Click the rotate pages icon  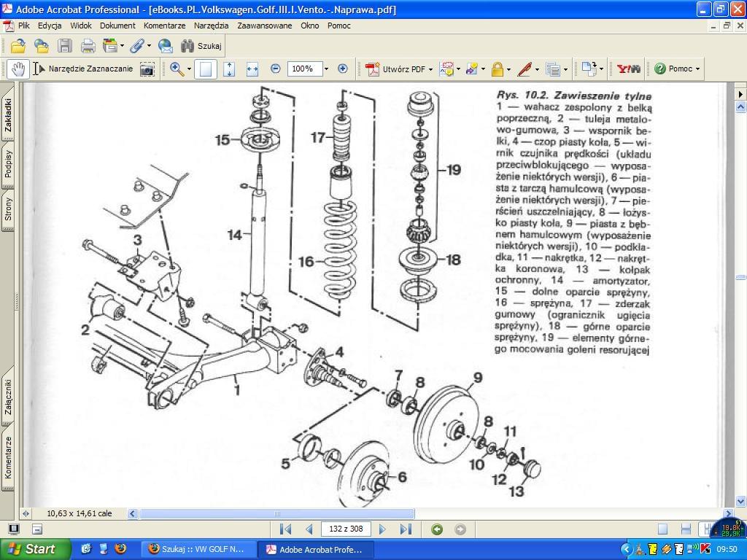(x=589, y=69)
